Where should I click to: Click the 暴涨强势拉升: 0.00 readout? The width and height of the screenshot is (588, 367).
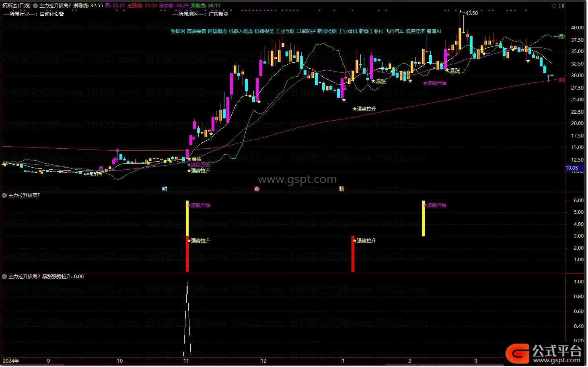(63, 277)
